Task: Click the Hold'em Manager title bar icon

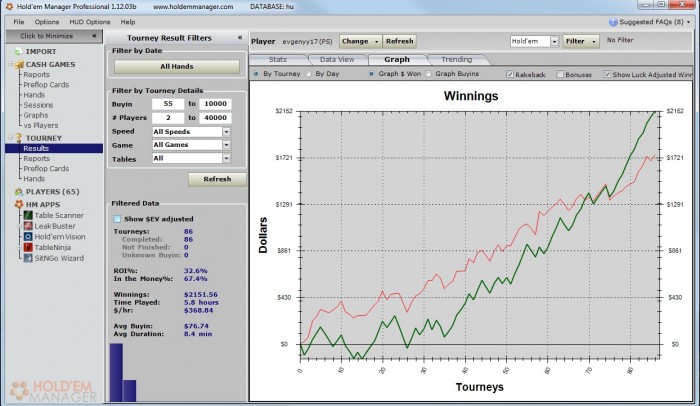Action: pos(9,7)
